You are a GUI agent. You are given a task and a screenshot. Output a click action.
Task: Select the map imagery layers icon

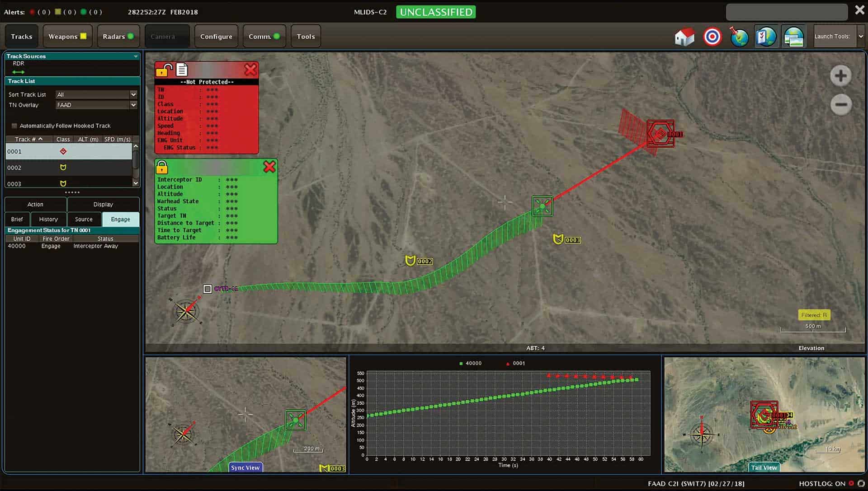(793, 36)
